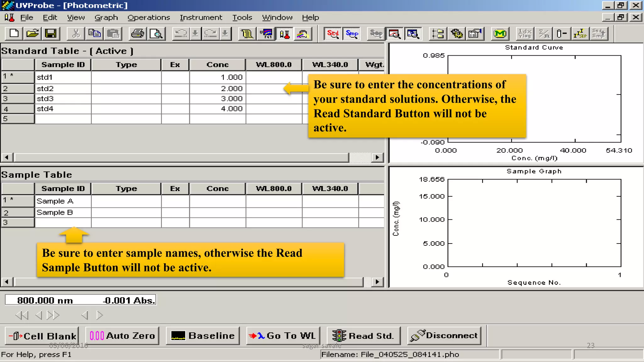Select the Sample A cell

(63, 201)
